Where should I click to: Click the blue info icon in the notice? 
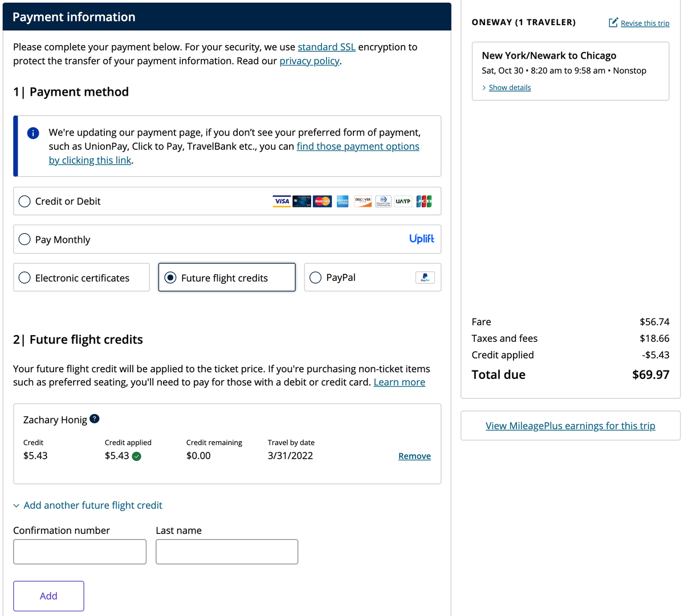[x=32, y=133]
